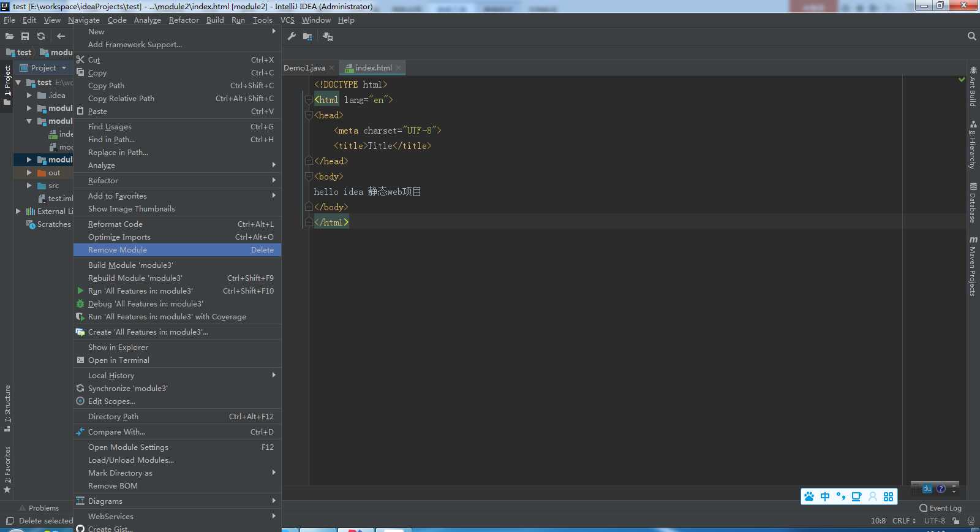The height and width of the screenshot is (532, 980).
Task: Click the 10:8 cursor position indicator
Action: coord(878,521)
